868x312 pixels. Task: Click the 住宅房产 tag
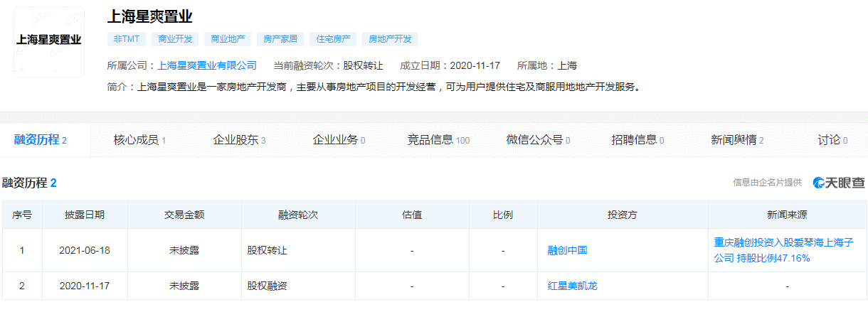click(x=333, y=39)
